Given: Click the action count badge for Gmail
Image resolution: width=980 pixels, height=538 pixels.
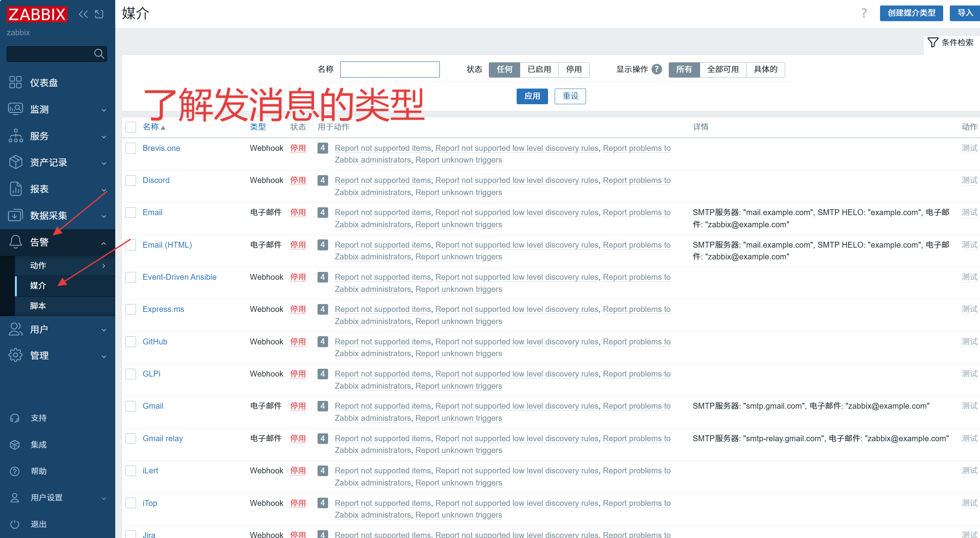Looking at the screenshot, I should pos(323,406).
